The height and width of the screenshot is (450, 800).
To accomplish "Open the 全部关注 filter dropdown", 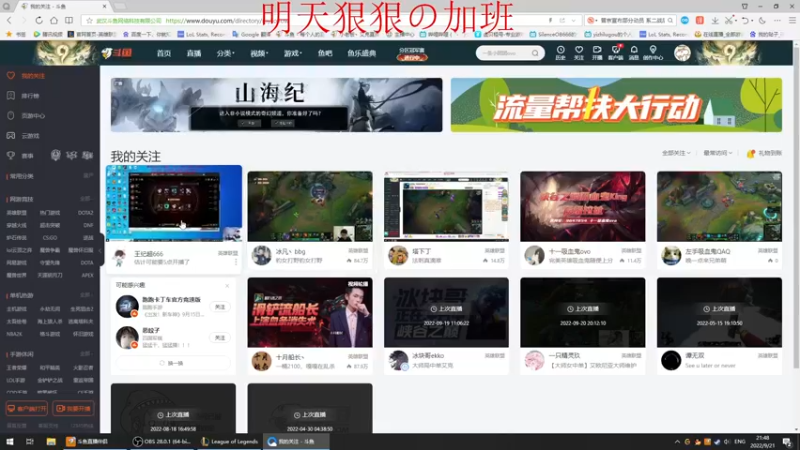I will (x=676, y=153).
